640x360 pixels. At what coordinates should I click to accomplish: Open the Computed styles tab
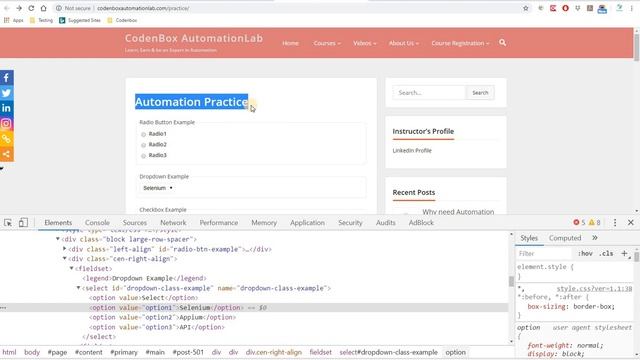click(x=565, y=238)
